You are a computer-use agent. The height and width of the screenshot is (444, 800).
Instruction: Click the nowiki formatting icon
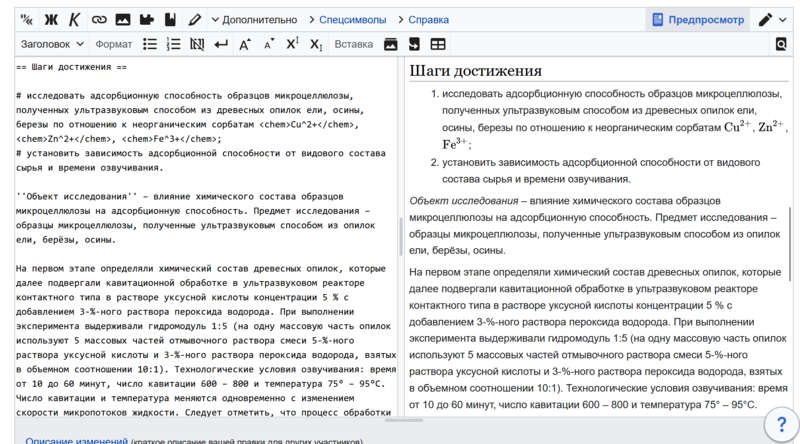point(197,44)
